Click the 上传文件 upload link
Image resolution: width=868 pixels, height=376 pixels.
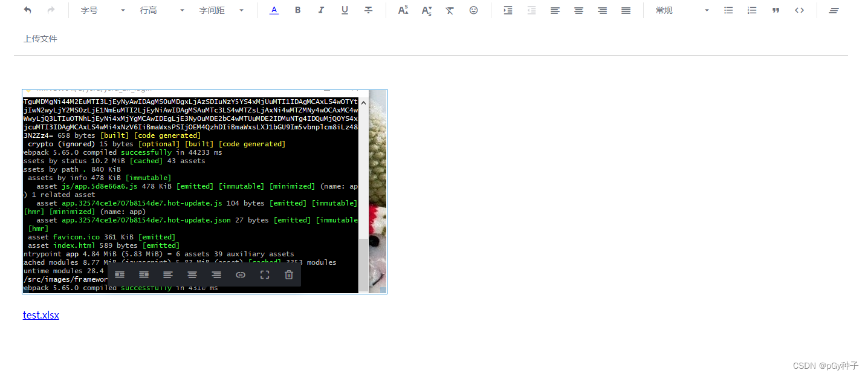(x=40, y=38)
